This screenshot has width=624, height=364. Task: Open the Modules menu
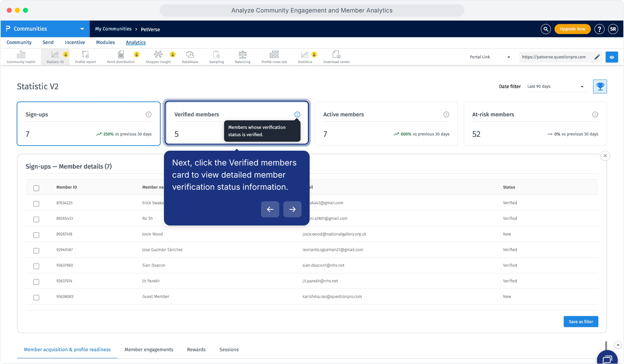[x=106, y=42]
